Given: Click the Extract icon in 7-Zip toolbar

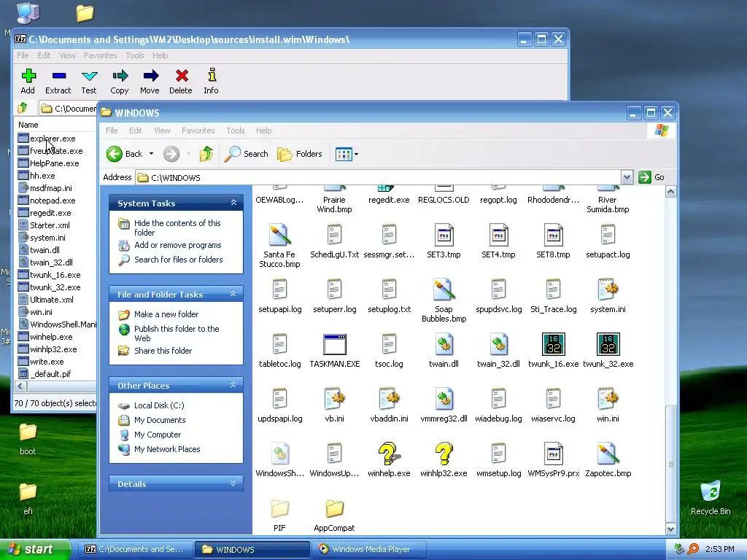Looking at the screenshot, I should (58, 76).
